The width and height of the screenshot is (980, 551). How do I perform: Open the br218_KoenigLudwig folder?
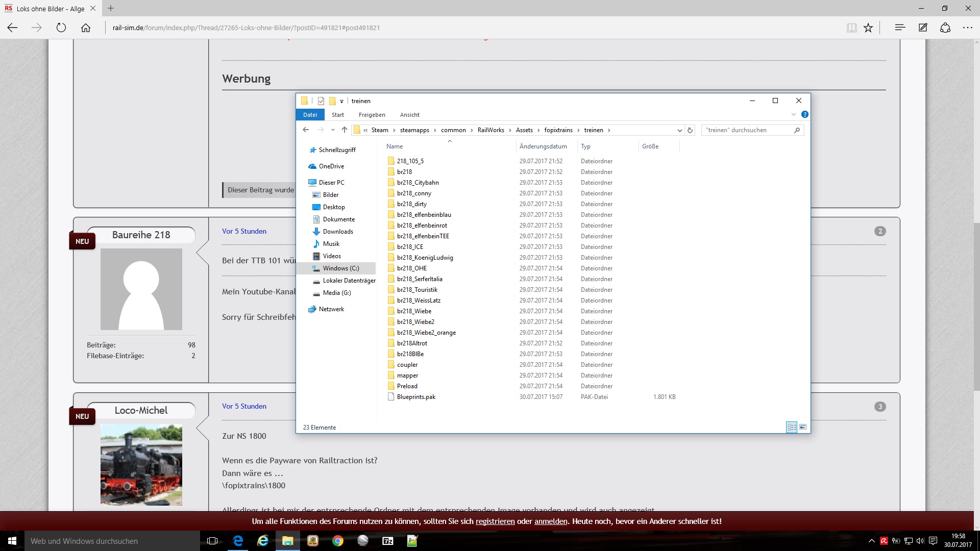(x=425, y=258)
